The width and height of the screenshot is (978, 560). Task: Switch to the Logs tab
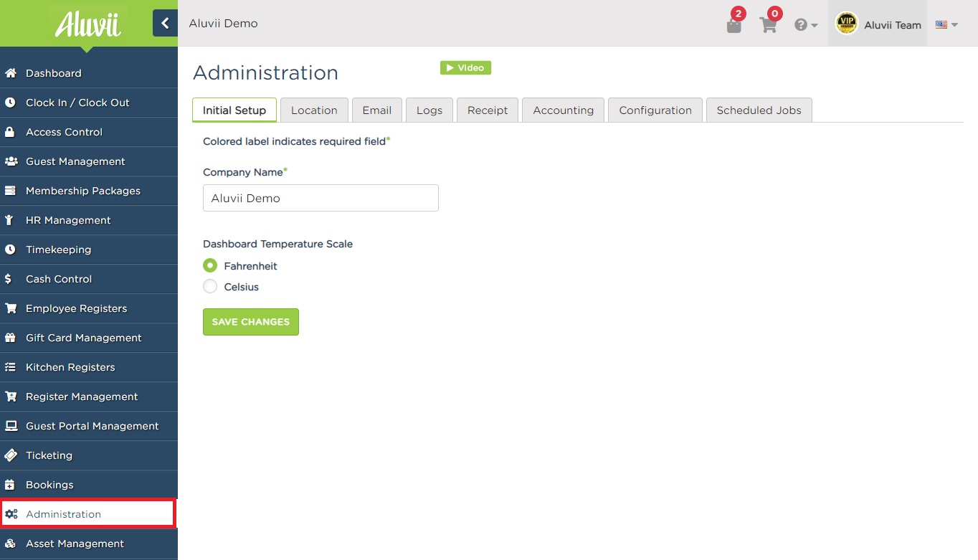pos(429,110)
